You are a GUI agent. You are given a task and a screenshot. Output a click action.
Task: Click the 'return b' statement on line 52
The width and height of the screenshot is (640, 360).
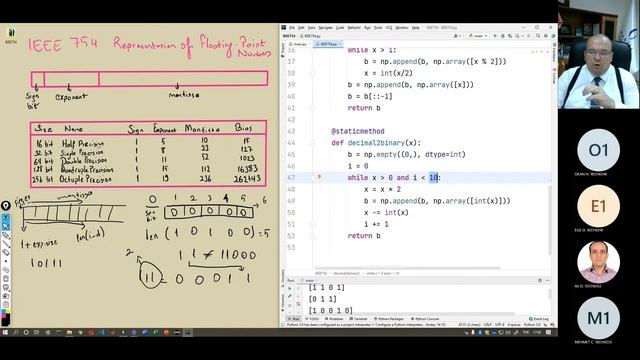click(x=364, y=236)
